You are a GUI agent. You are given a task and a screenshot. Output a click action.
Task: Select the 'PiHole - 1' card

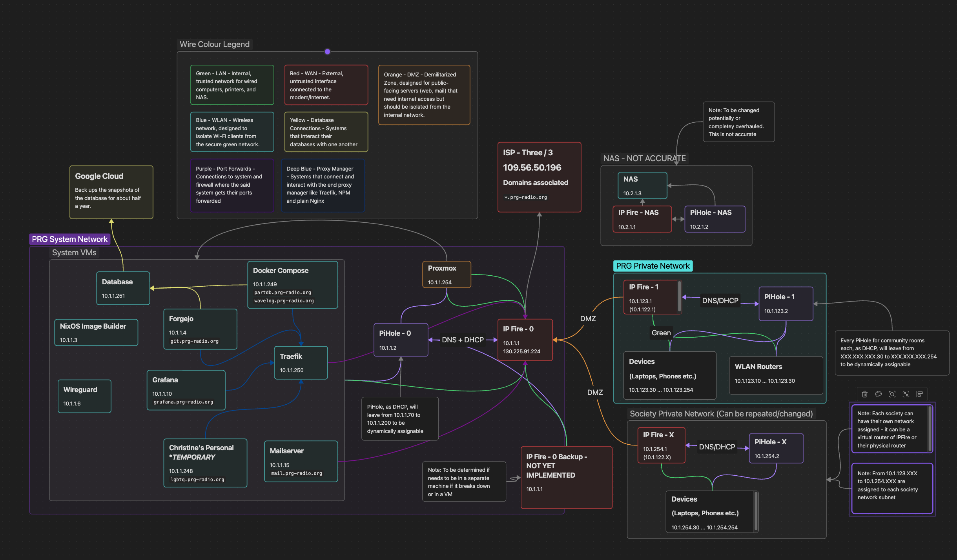(786, 304)
